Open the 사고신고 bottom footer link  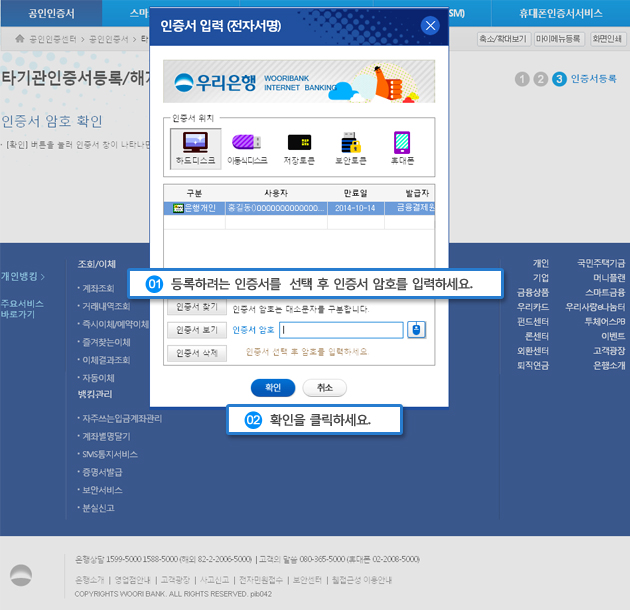(215, 580)
